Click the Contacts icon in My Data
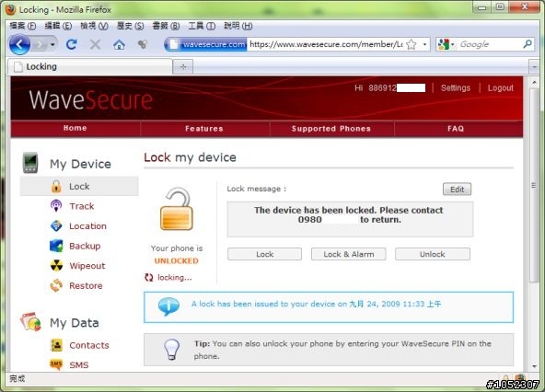Viewport: 545px width, 392px height. (x=56, y=345)
